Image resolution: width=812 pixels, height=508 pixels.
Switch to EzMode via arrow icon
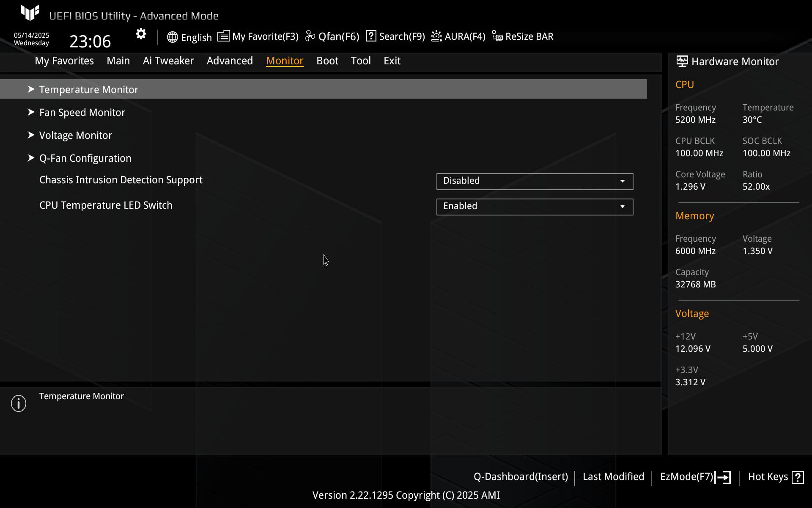[x=723, y=477]
